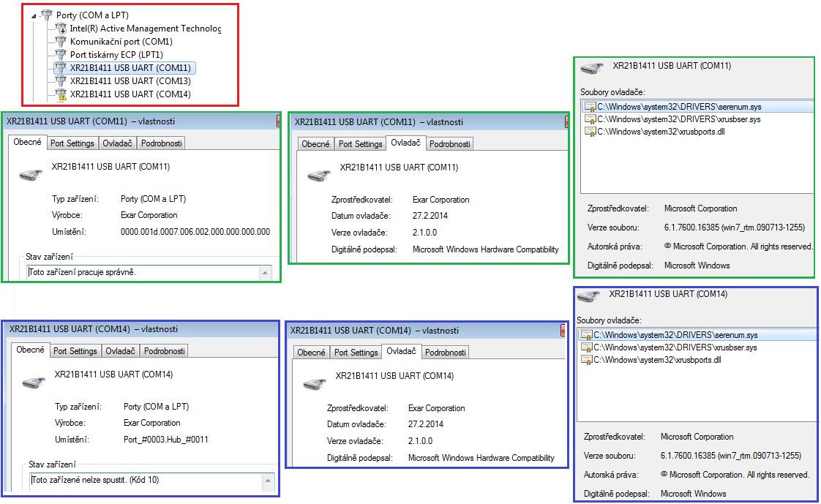Select XR21B1411 USB UART (COM13) in device tree
Screen dimensions: 821x504
[130, 80]
